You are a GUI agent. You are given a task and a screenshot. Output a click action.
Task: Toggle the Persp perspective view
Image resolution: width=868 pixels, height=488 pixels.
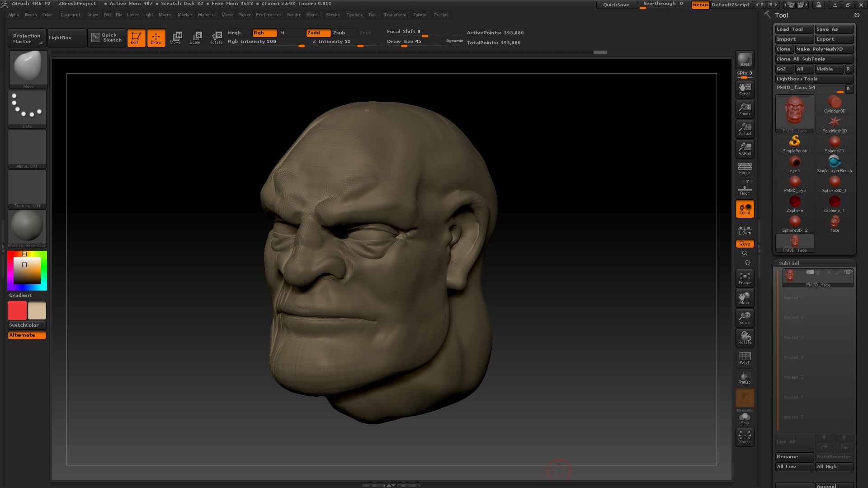(x=744, y=169)
